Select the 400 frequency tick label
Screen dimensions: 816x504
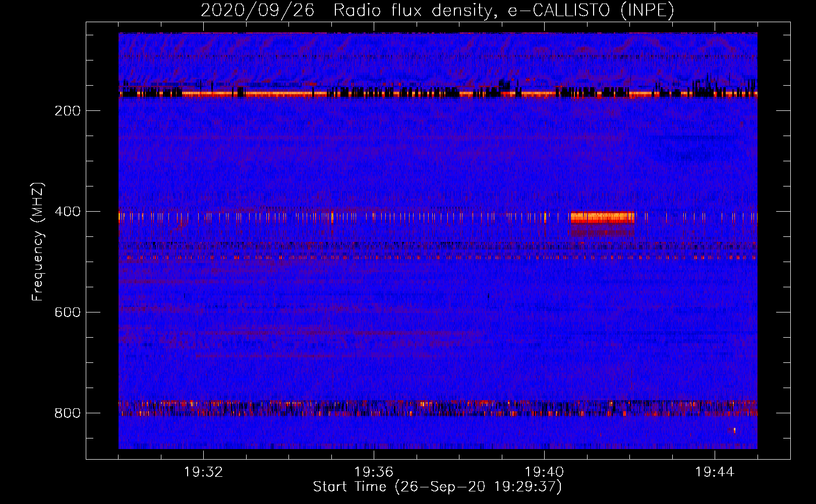68,212
